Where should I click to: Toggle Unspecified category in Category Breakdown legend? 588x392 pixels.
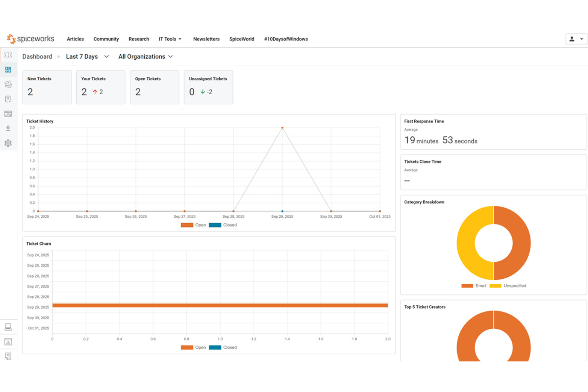coord(508,286)
